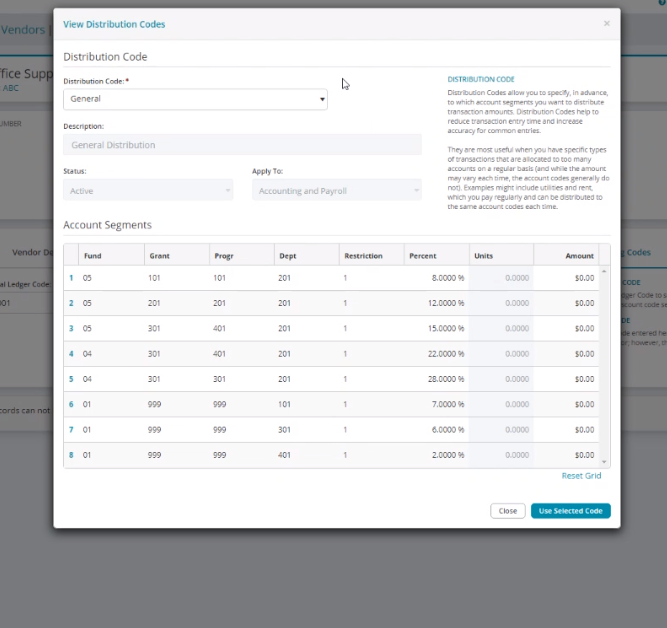Sort by the Restriction column header
667x628 pixels.
coord(372,256)
